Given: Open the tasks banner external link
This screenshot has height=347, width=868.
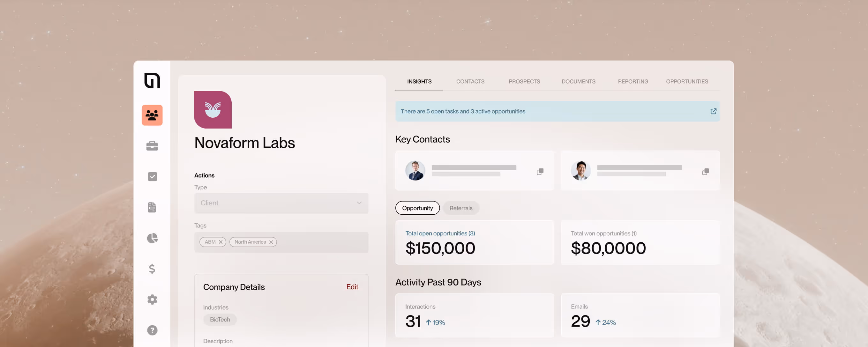Looking at the screenshot, I should point(713,111).
